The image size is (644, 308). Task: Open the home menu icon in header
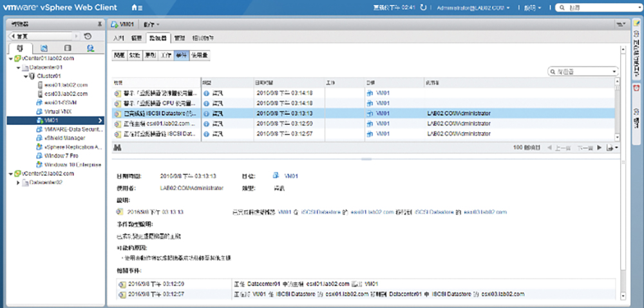click(x=137, y=8)
